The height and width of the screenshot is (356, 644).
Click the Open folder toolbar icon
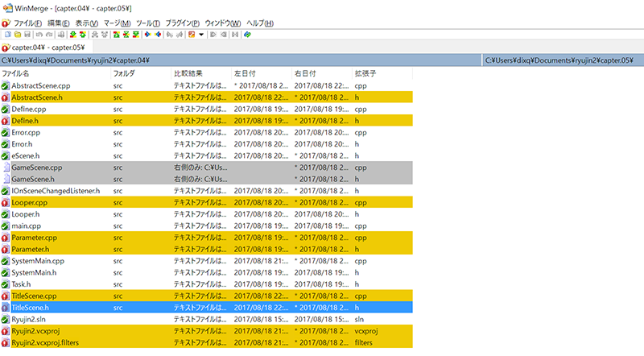18,35
